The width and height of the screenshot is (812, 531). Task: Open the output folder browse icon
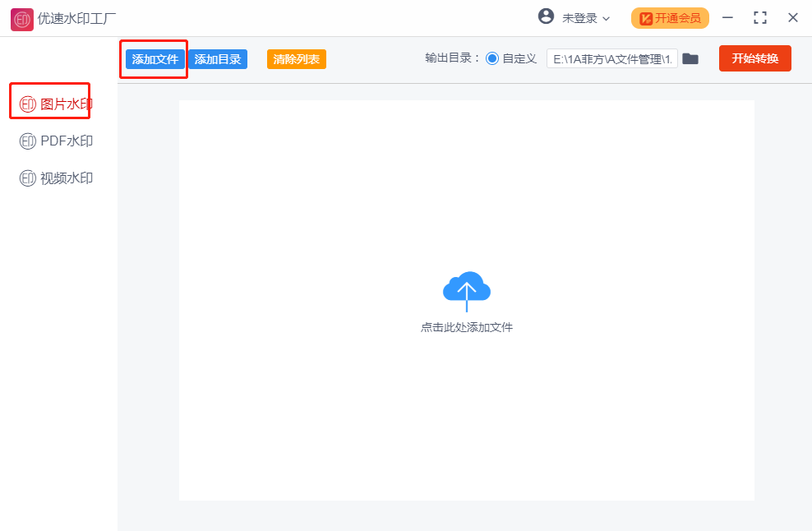click(x=690, y=58)
